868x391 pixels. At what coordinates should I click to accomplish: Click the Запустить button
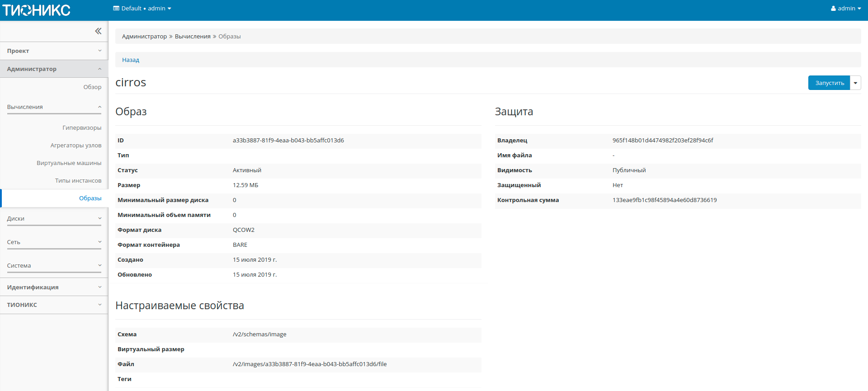pos(829,83)
